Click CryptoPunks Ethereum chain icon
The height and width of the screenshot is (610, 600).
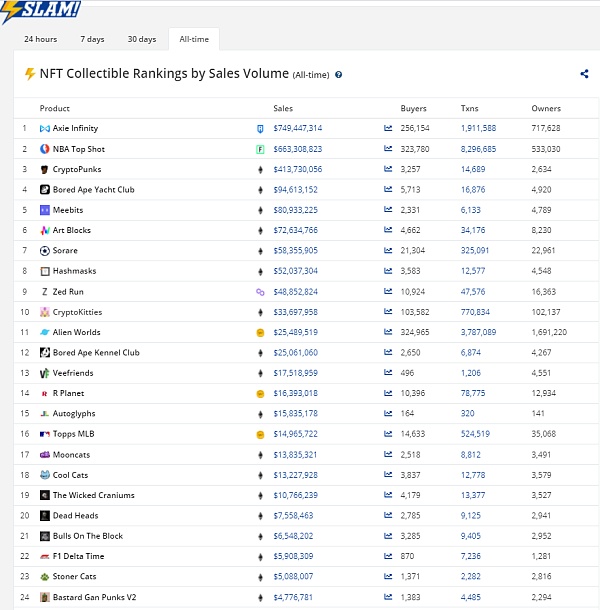(x=260, y=169)
